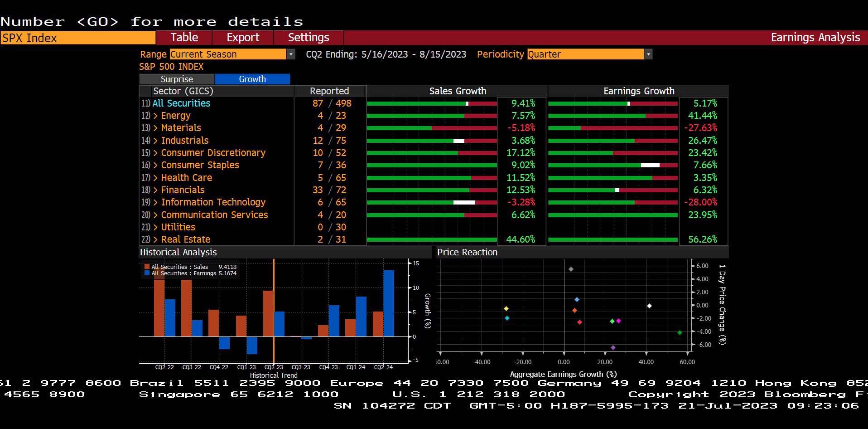The height and width of the screenshot is (429, 868).
Task: Switch to the Surprise tab
Action: [x=177, y=79]
